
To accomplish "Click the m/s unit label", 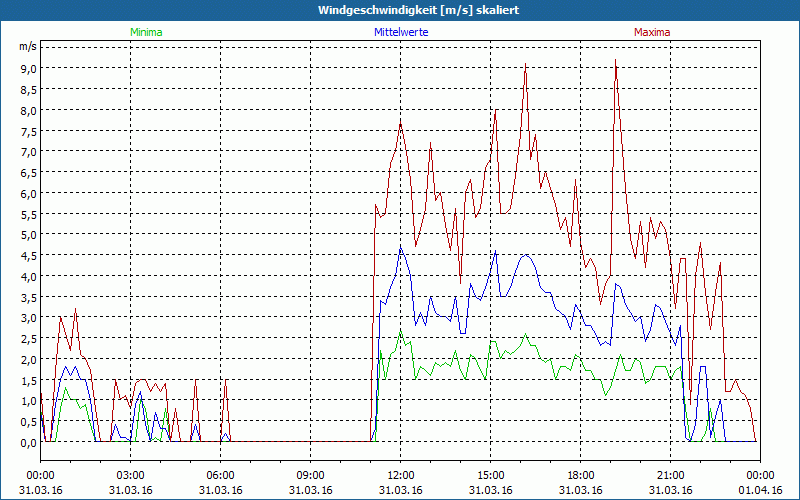I will (28, 46).
